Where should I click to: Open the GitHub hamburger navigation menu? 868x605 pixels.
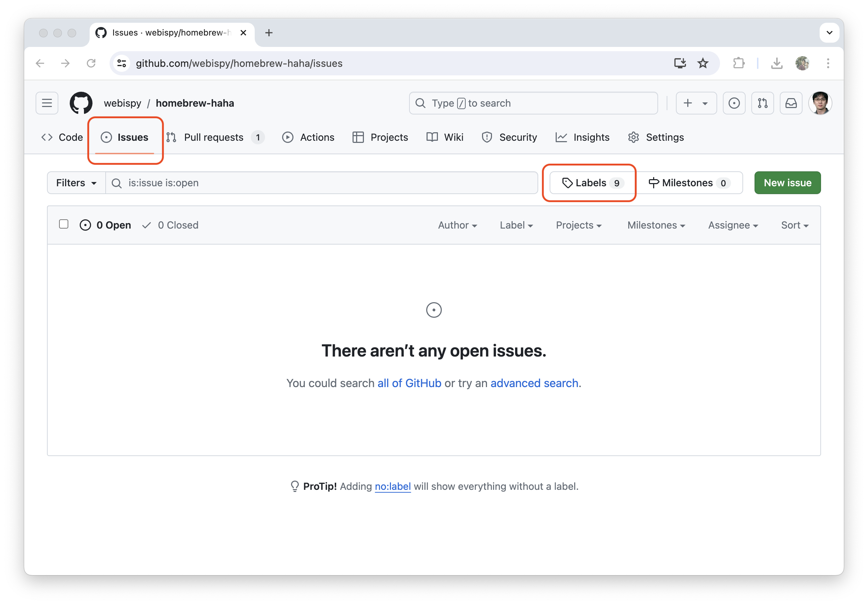(x=47, y=103)
